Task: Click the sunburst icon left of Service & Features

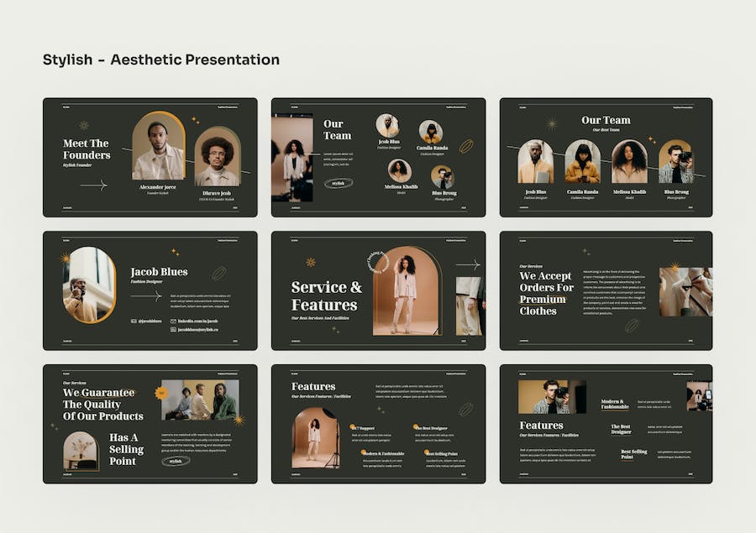Action: click(311, 262)
